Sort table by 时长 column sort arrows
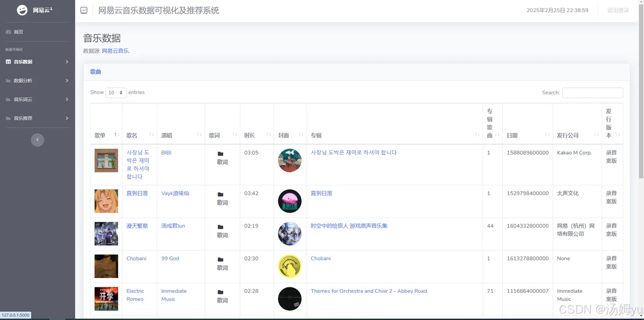Screen dimensions: 644x320 268,134
